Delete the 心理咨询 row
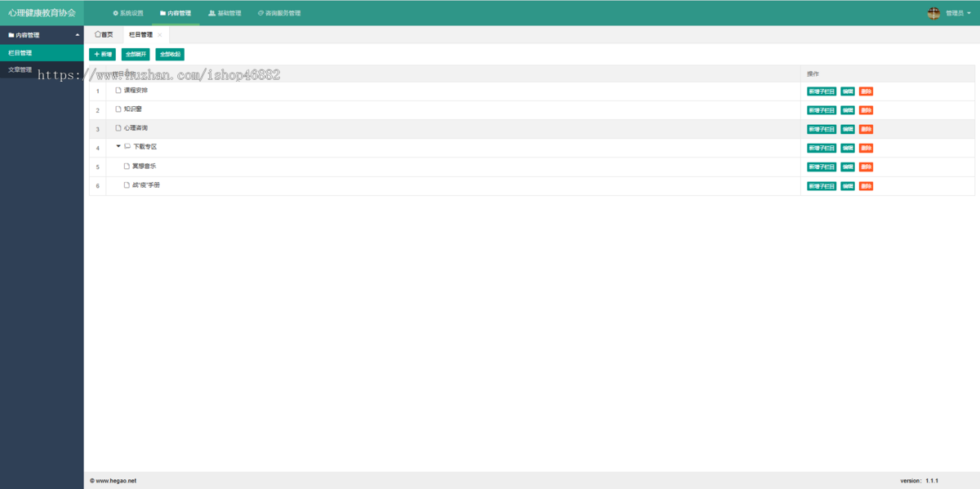Viewport: 980px width, 489px height. coord(866,129)
